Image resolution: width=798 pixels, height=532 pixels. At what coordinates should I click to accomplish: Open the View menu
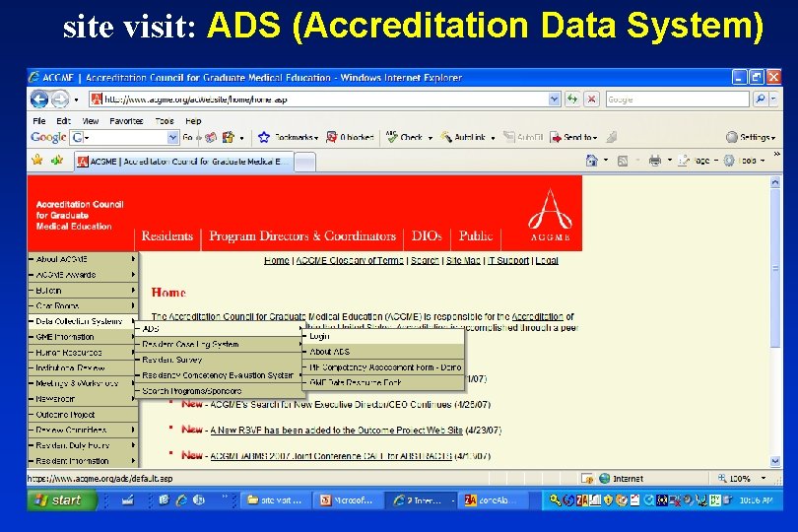(x=90, y=121)
